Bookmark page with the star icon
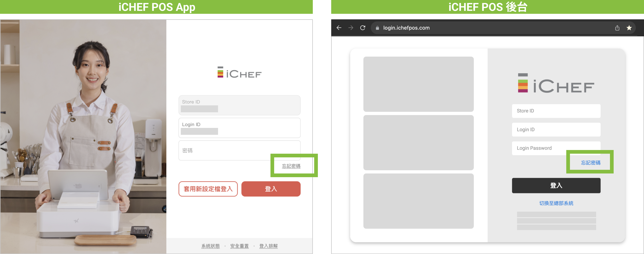This screenshot has height=254, width=644. point(629,28)
